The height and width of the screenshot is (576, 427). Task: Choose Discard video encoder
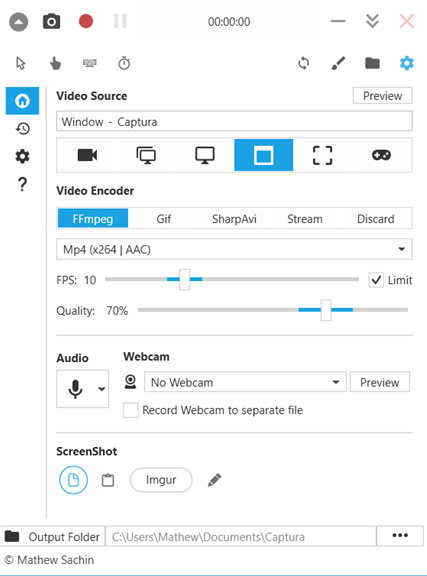(x=376, y=219)
